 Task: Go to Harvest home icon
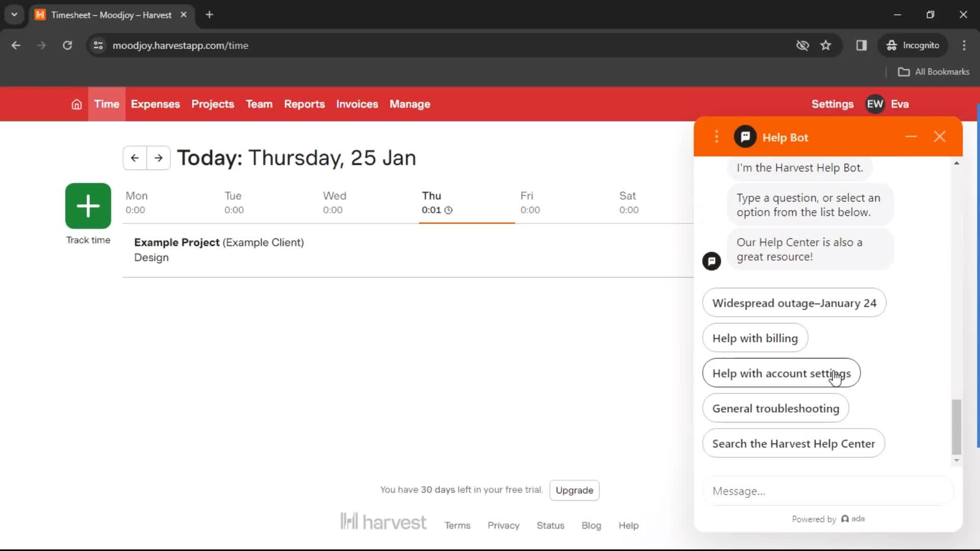[x=77, y=104]
